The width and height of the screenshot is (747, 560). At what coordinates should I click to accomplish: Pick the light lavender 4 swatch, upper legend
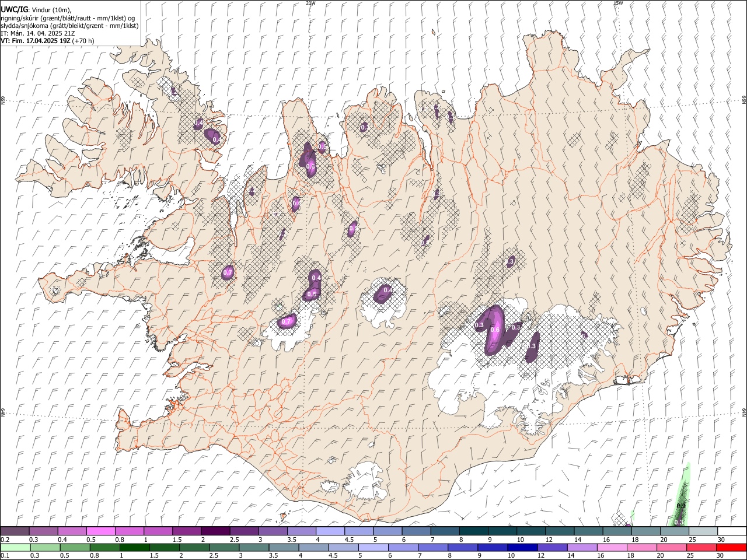click(x=329, y=531)
